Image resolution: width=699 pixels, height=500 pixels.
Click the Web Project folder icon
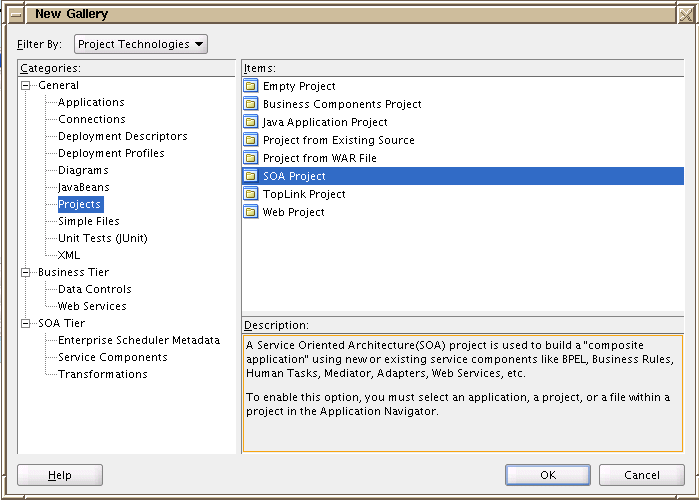click(x=251, y=212)
